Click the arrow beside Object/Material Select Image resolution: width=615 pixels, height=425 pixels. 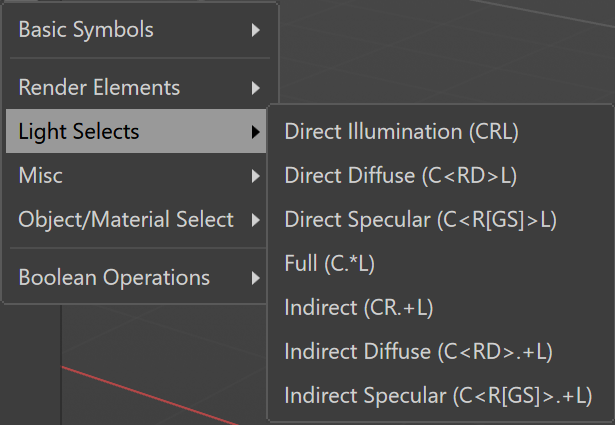256,220
